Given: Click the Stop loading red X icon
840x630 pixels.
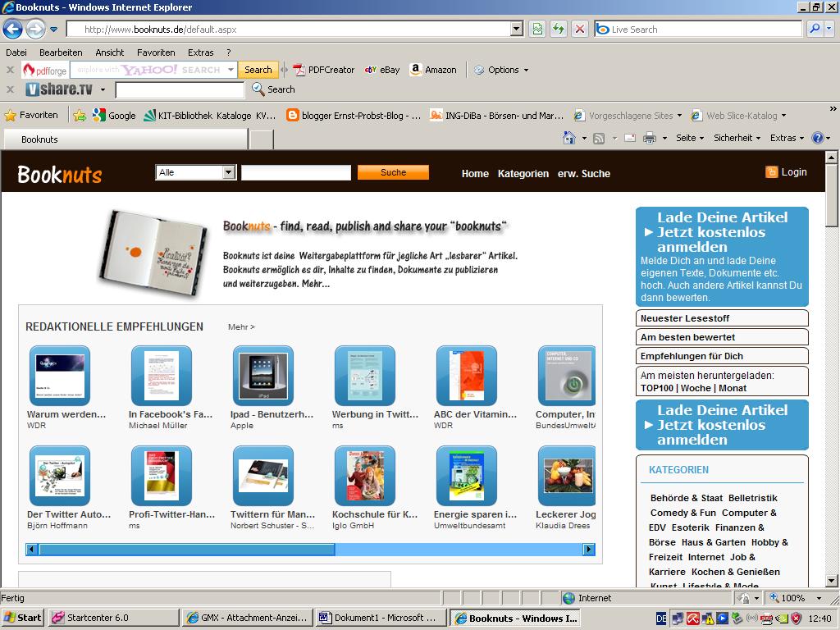Looking at the screenshot, I should pos(580,29).
